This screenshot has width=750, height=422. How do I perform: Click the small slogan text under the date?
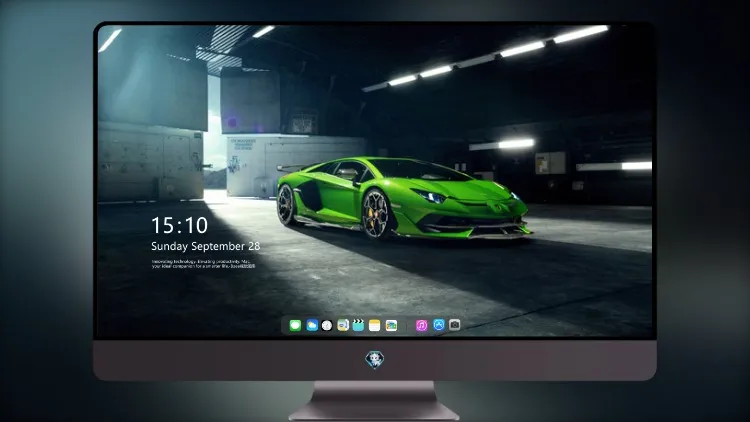[204, 264]
